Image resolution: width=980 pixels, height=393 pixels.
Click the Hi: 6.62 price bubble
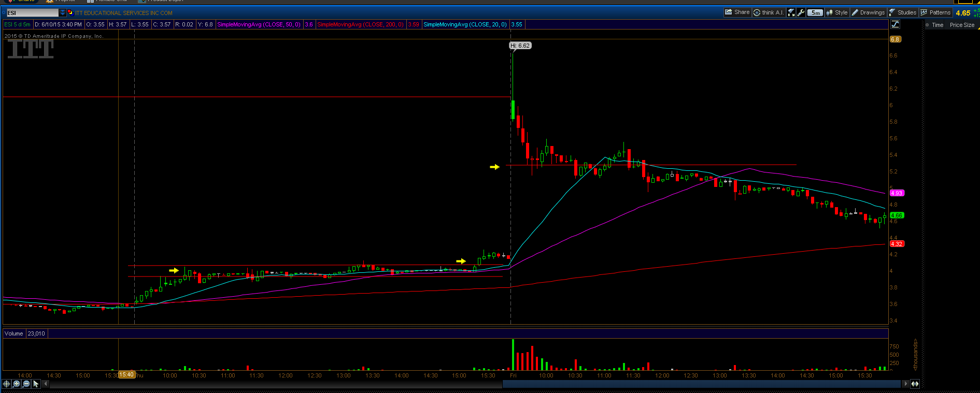click(520, 46)
